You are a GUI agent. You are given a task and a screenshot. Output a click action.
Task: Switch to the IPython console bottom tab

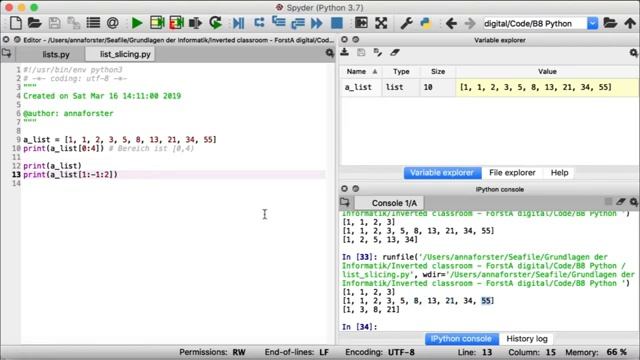[x=461, y=339]
